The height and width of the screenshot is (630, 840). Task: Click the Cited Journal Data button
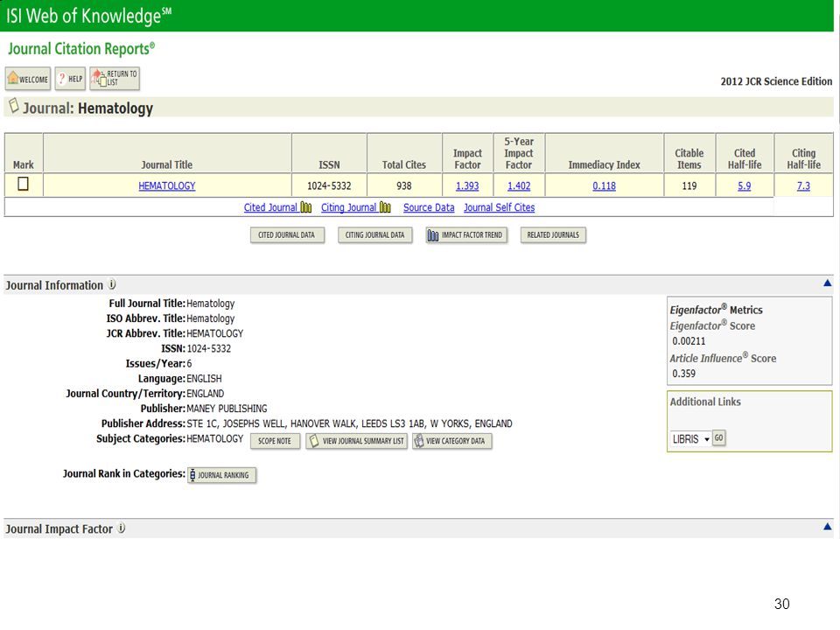[287, 235]
